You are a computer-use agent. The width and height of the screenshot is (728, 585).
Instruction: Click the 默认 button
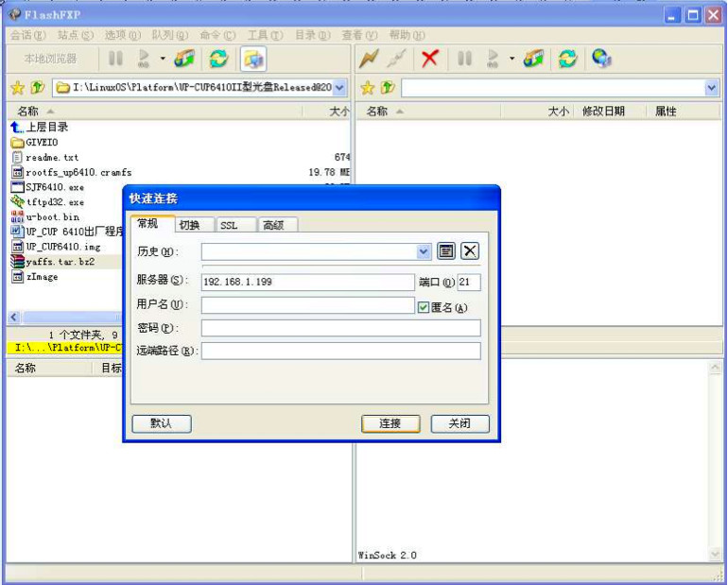point(162,423)
